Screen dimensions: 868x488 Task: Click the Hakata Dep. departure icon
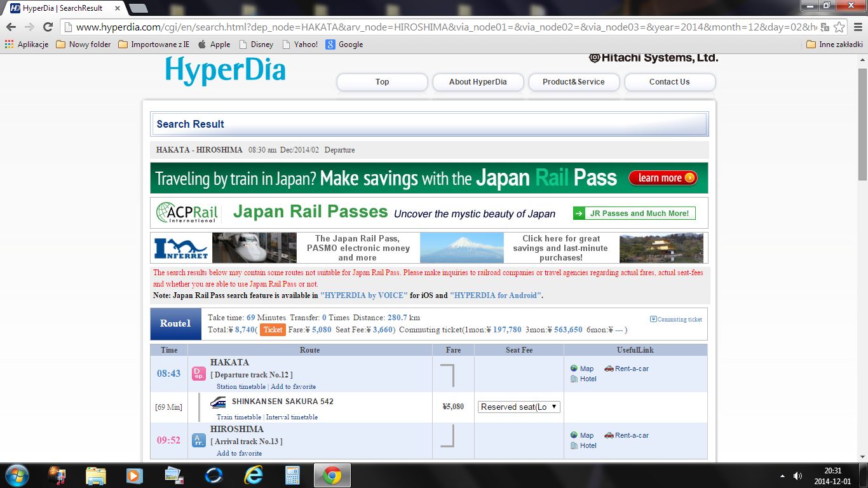pyautogui.click(x=199, y=374)
